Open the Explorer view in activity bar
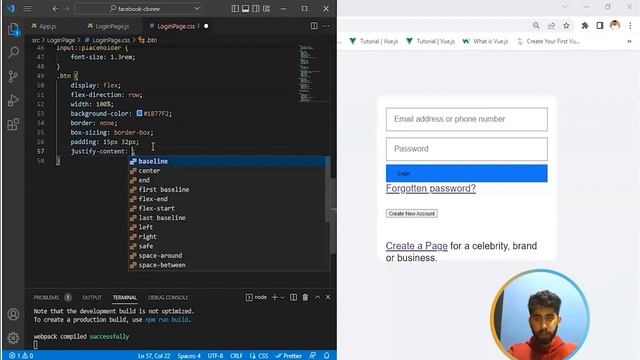The width and height of the screenshot is (640, 360). click(13, 29)
